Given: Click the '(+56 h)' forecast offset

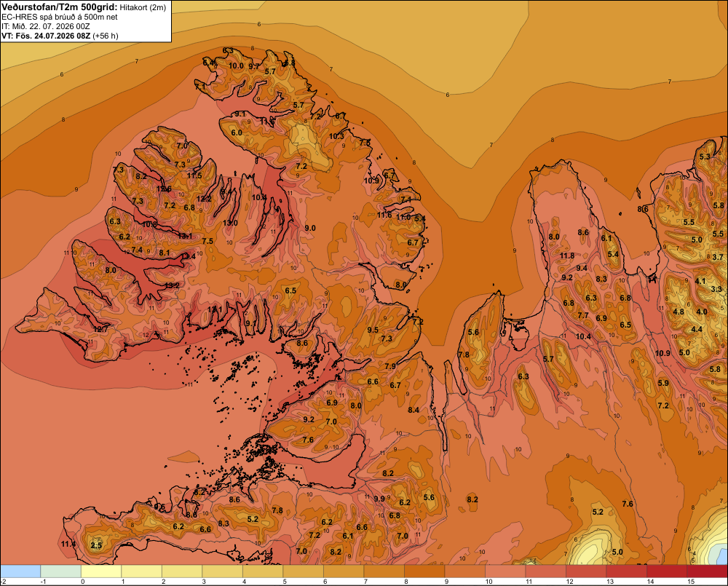Looking at the screenshot, I should [x=106, y=36].
